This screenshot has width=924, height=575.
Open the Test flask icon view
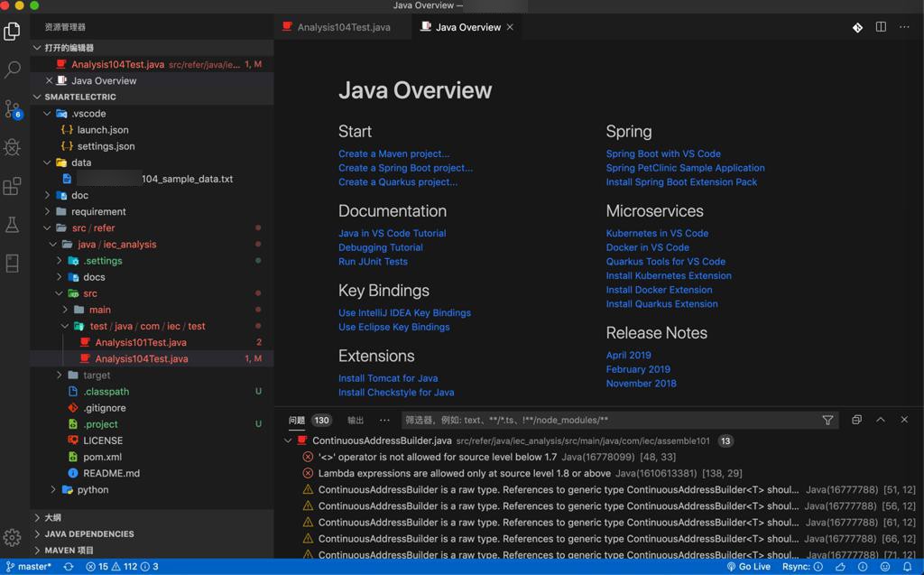[13, 226]
